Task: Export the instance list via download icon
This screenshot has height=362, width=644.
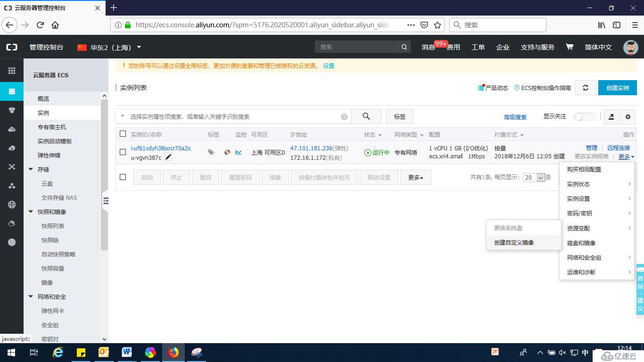Action: click(x=611, y=116)
